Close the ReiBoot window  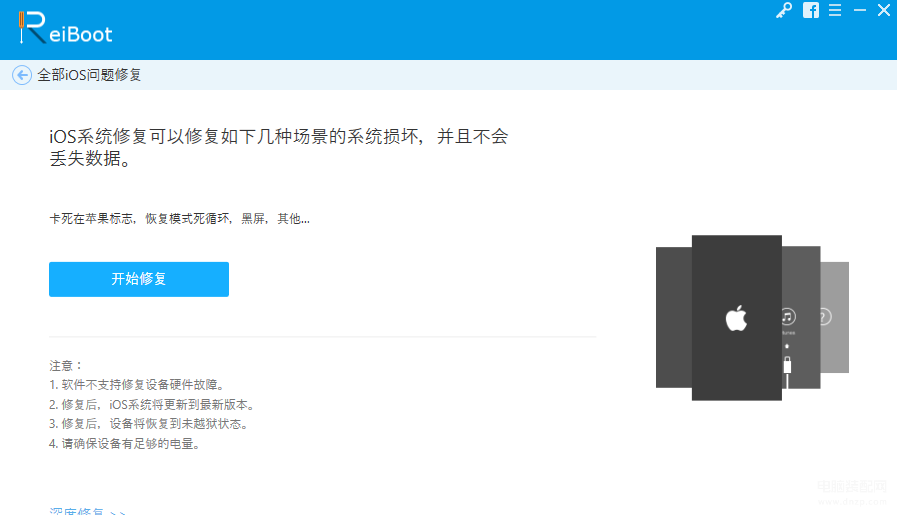pos(884,10)
